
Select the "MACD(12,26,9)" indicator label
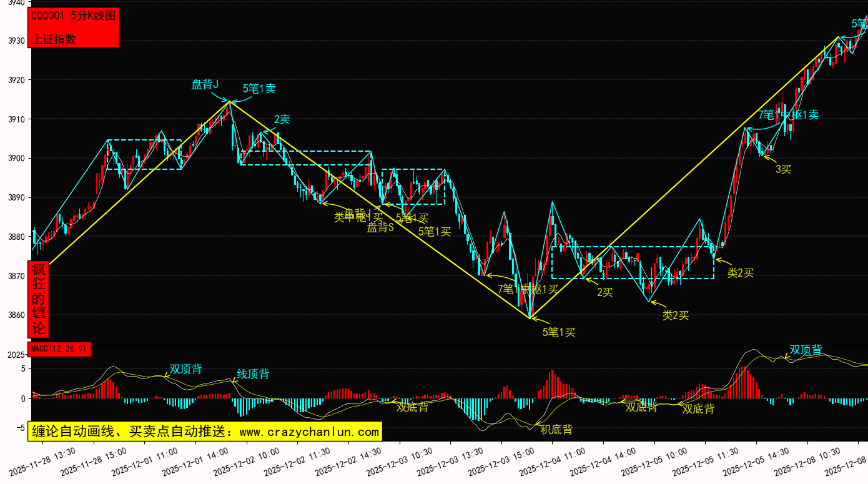pos(59,349)
